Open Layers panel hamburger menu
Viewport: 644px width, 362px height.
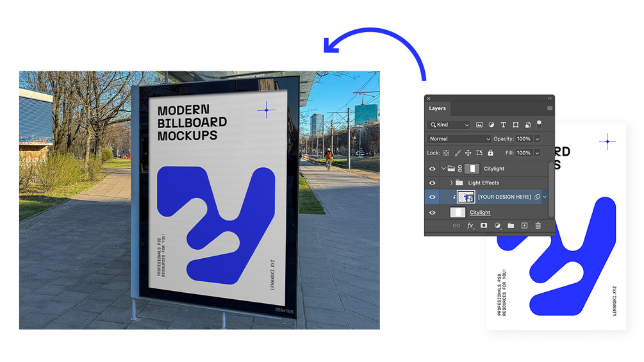(550, 108)
